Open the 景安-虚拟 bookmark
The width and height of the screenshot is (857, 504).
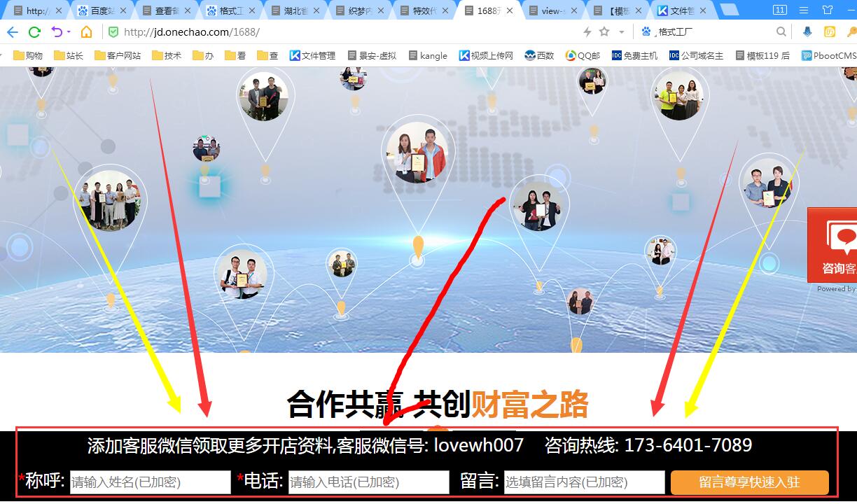(x=372, y=55)
